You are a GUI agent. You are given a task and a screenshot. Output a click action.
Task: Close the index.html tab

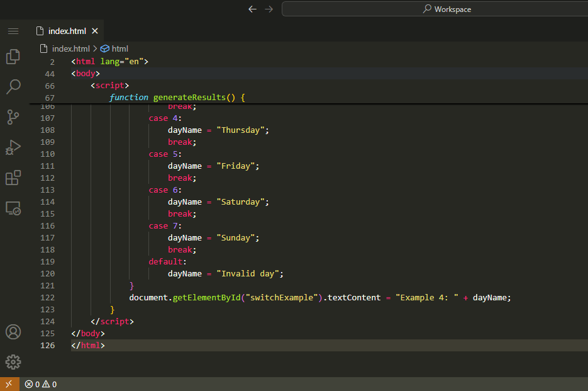click(95, 31)
